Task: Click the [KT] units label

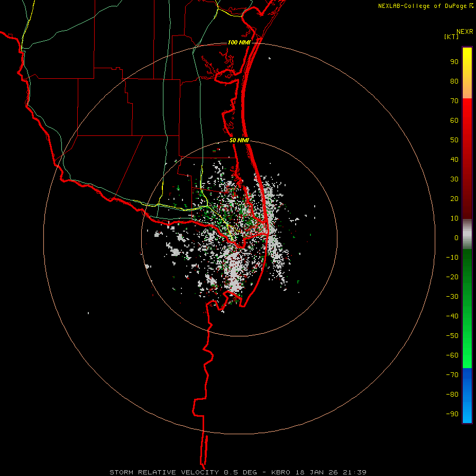Action: 452,37
